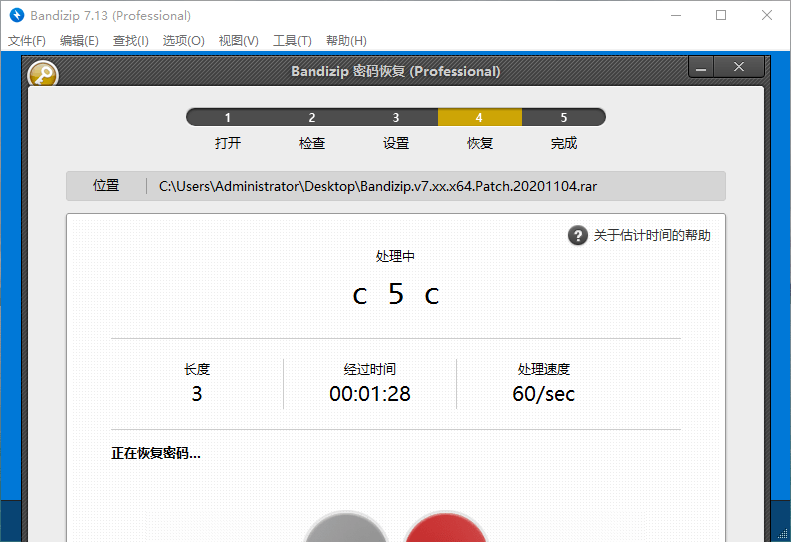
Task: Open the 选项(O) menu
Action: (184, 41)
